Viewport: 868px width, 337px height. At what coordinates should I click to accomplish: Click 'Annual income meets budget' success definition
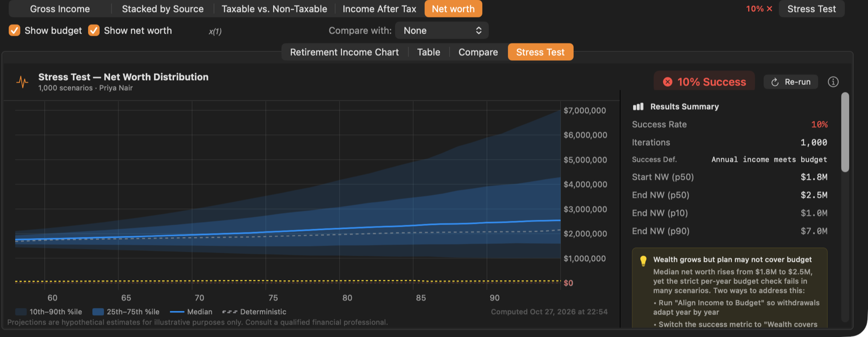[x=769, y=160]
